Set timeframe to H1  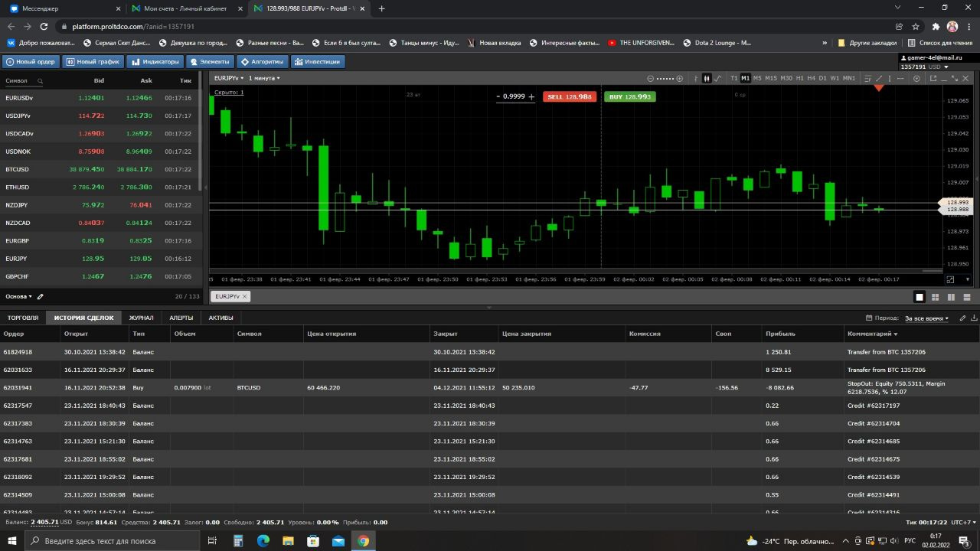tap(799, 78)
